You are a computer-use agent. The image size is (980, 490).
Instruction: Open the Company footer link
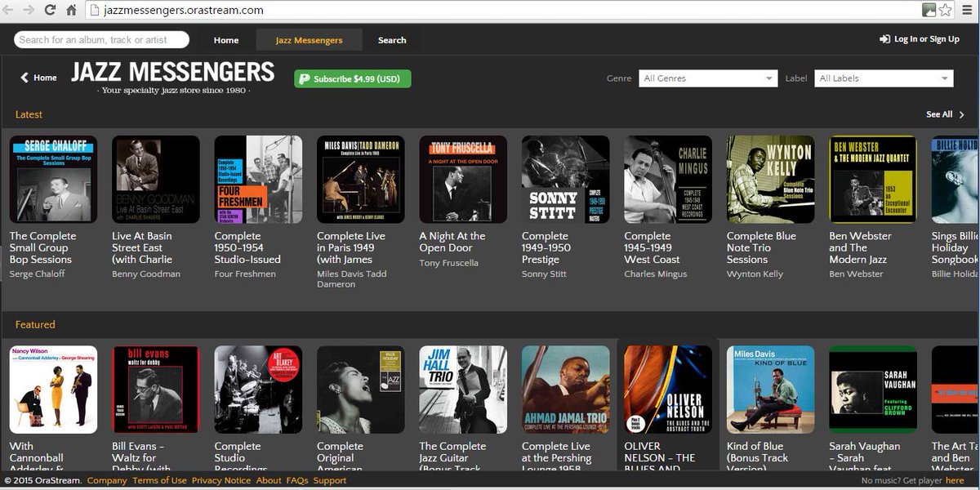[x=107, y=481]
